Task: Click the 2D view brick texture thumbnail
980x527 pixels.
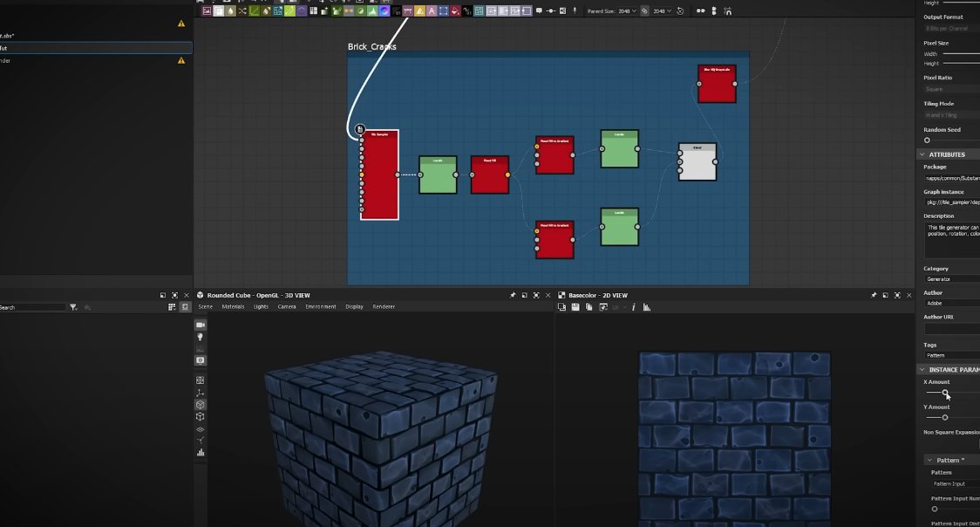Action: click(734, 439)
